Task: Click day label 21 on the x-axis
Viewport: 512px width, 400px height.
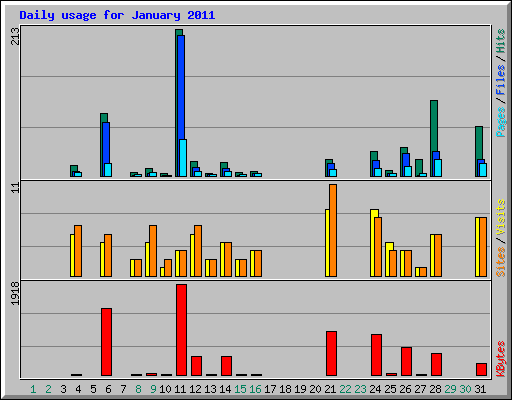Action: (x=330, y=389)
